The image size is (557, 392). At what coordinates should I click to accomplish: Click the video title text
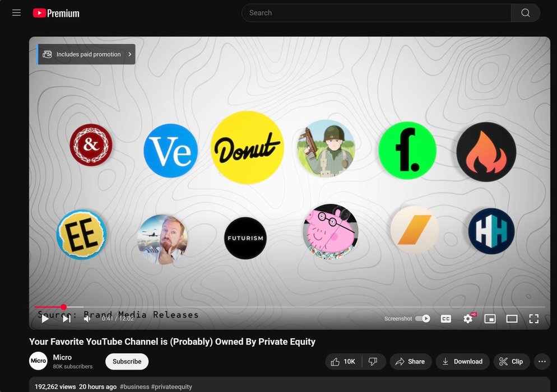tap(172, 342)
